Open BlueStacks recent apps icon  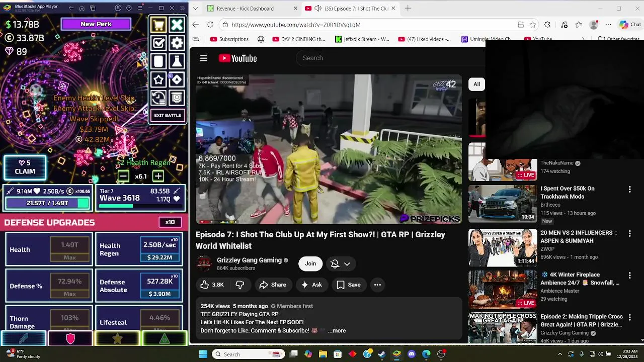(x=93, y=8)
